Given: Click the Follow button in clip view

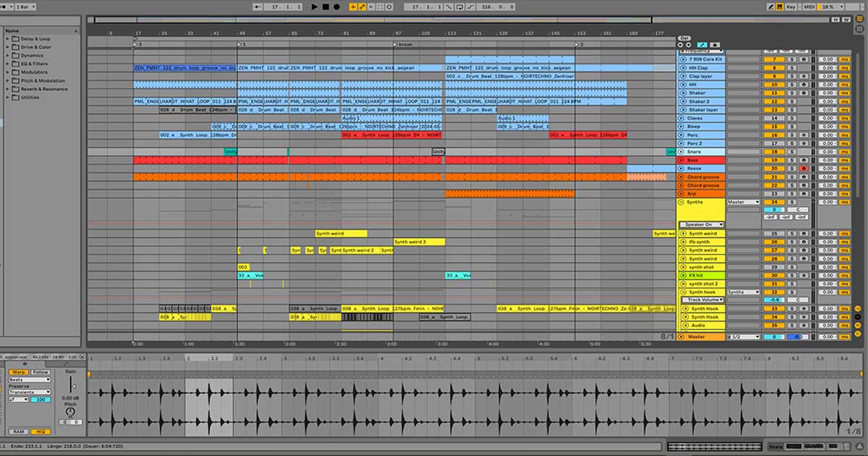Looking at the screenshot, I should [41, 372].
